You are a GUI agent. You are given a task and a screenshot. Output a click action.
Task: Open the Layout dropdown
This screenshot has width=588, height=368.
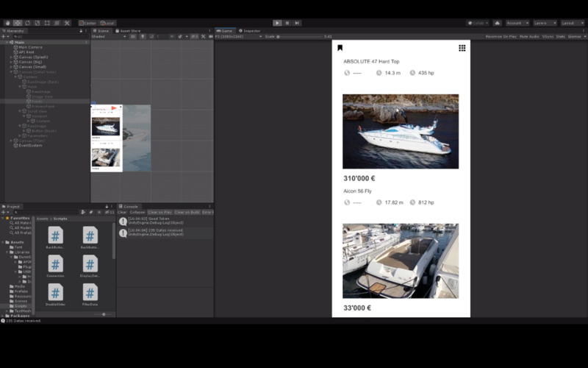click(x=573, y=23)
